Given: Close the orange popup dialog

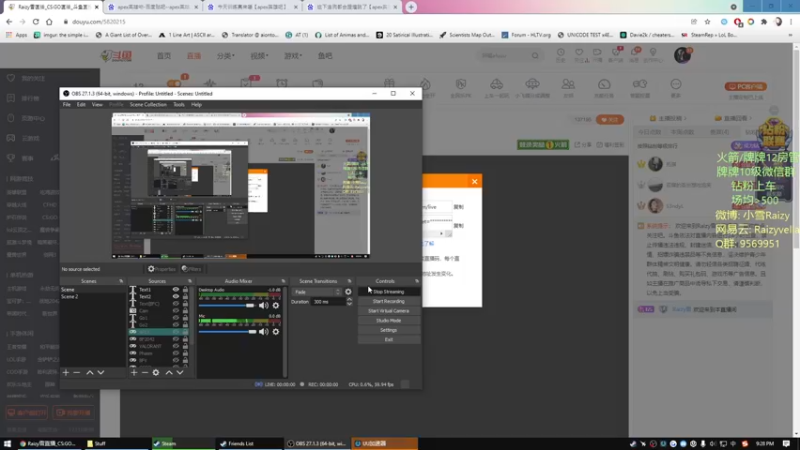Looking at the screenshot, I should coord(474,182).
